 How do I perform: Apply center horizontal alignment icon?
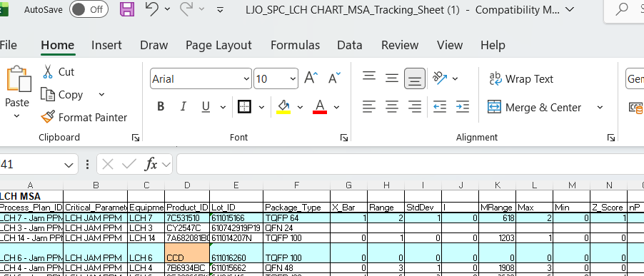point(392,107)
